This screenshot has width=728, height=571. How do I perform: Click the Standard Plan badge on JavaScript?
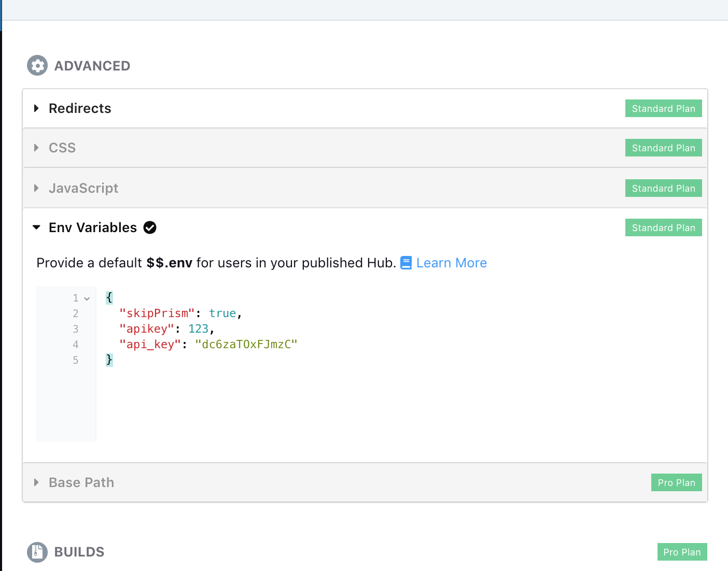[663, 188]
